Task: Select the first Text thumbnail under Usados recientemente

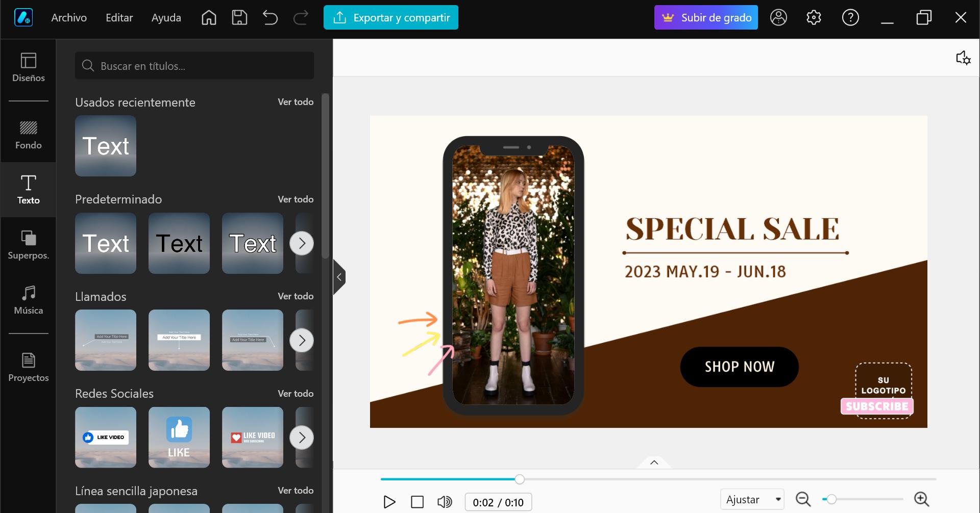Action: point(105,146)
